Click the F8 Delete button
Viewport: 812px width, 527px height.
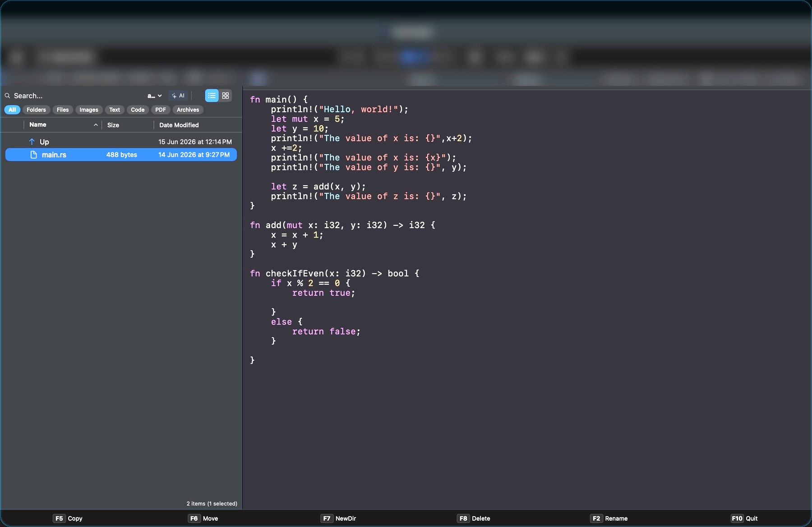(474, 518)
